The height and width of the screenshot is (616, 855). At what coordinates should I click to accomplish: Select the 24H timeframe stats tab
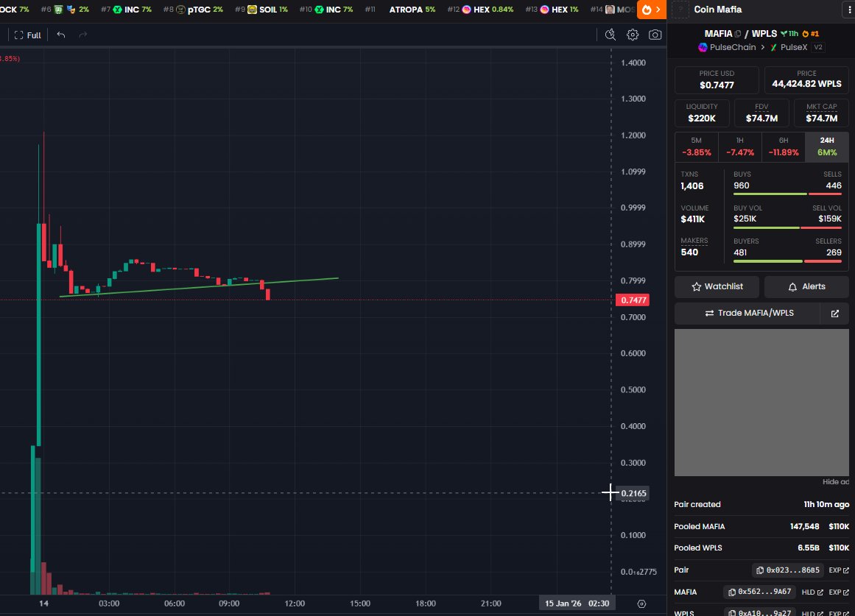point(827,146)
